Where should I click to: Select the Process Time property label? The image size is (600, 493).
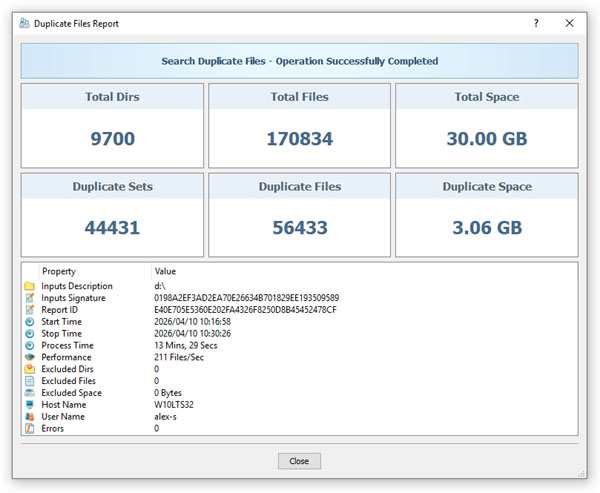[67, 345]
